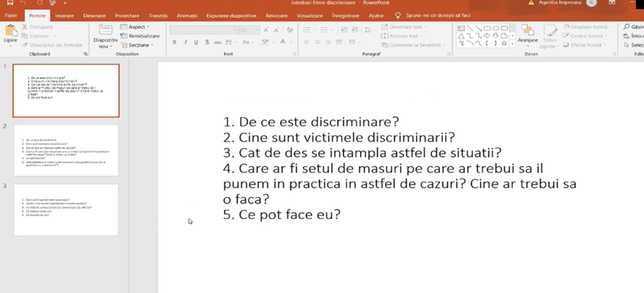The width and height of the screenshot is (644, 293).
Task: Click the Găsire search icon
Action: [x=626, y=26]
